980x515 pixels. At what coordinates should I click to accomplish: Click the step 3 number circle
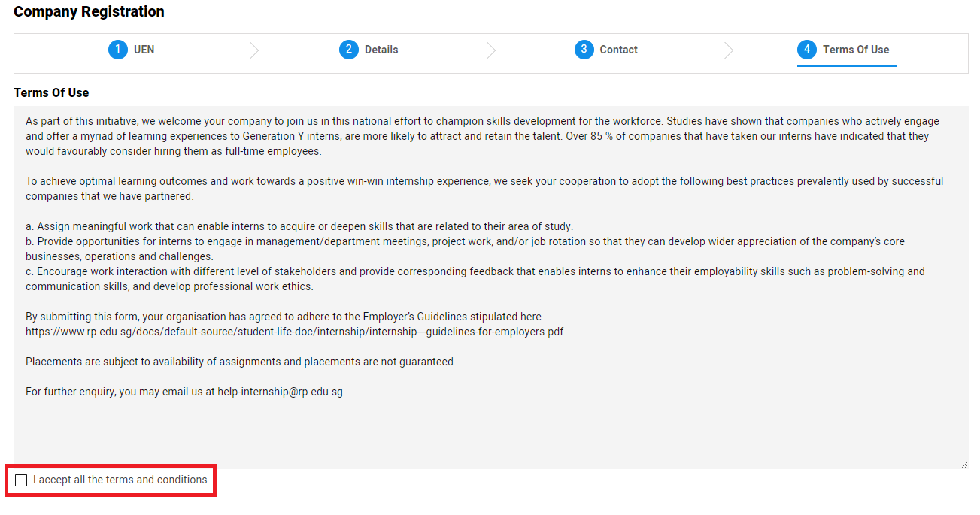(x=584, y=50)
